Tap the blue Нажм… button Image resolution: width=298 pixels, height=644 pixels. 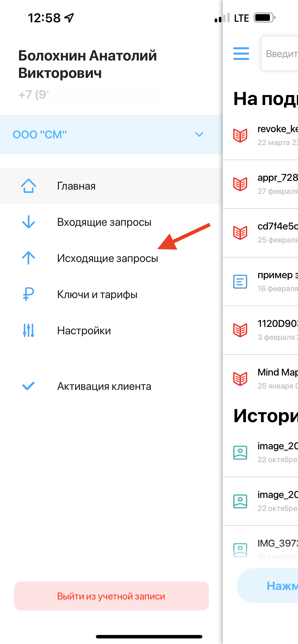(x=267, y=586)
